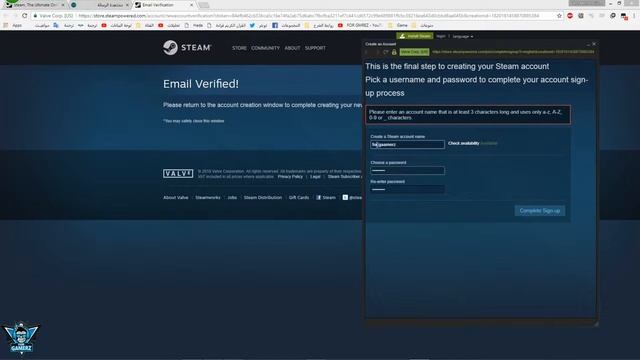Open the Google Translate bookmark icon
This screenshot has width=640, height=360.
click(x=56, y=25)
